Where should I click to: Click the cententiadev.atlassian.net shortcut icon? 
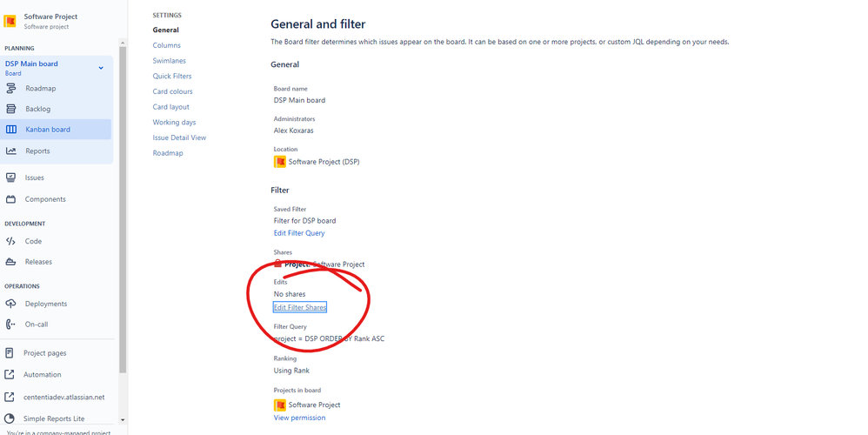(x=10, y=397)
